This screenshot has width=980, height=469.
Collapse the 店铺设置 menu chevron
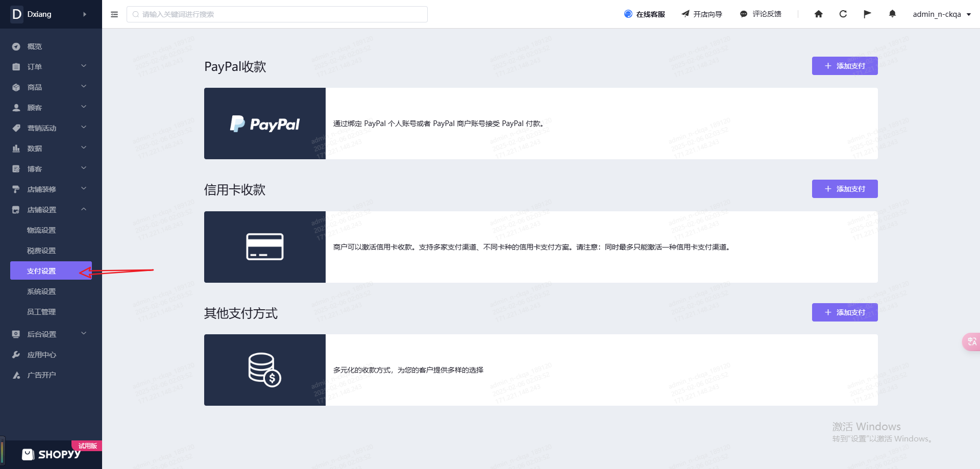pyautogui.click(x=84, y=209)
